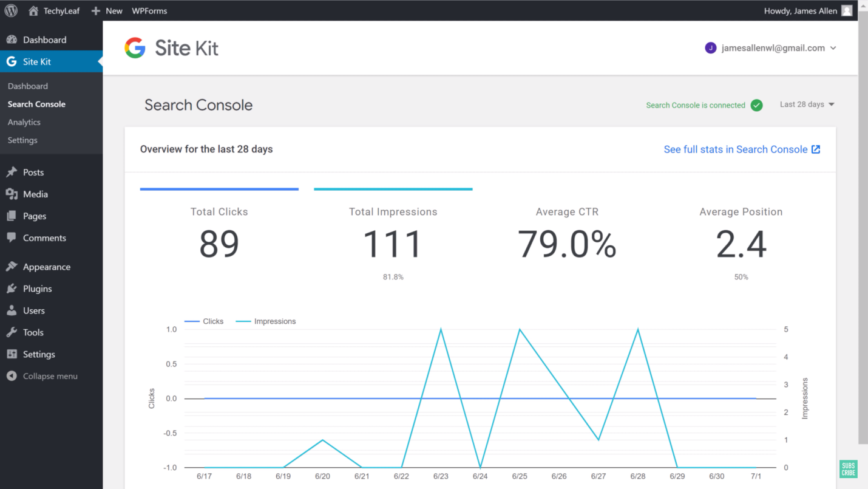Viewport: 868px width, 489px height.
Task: Click the Users person icon
Action: (12, 310)
